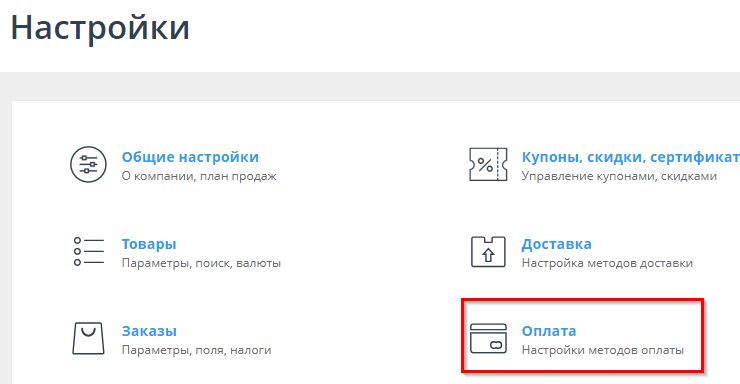
Task: Click the text 'О компании, план продаж'
Action: click(x=199, y=176)
